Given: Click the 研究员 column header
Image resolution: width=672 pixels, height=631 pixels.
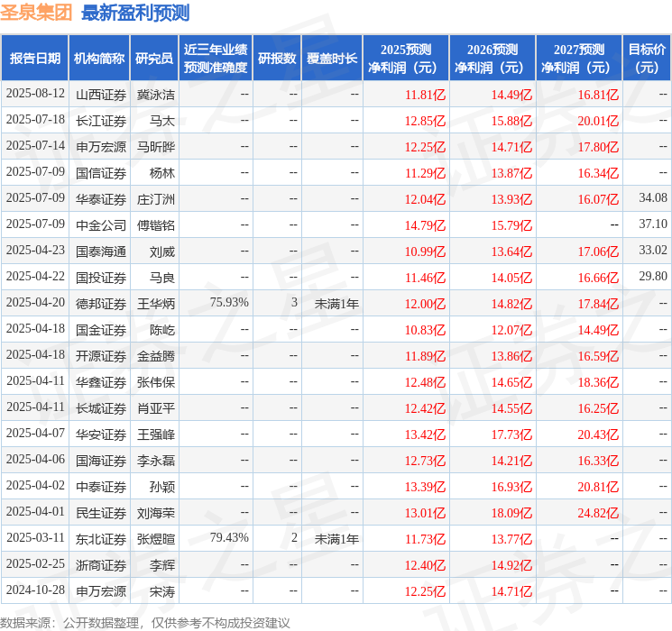Looking at the screenshot, I should (153, 59).
